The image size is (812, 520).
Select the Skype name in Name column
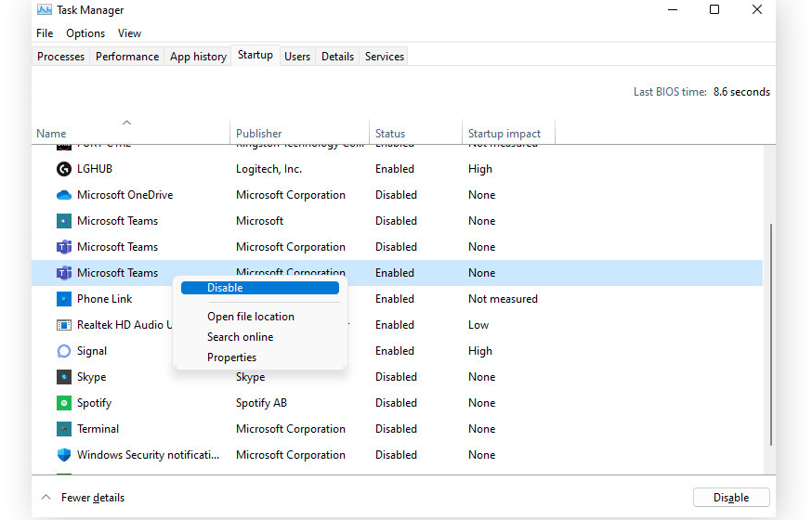tap(92, 377)
